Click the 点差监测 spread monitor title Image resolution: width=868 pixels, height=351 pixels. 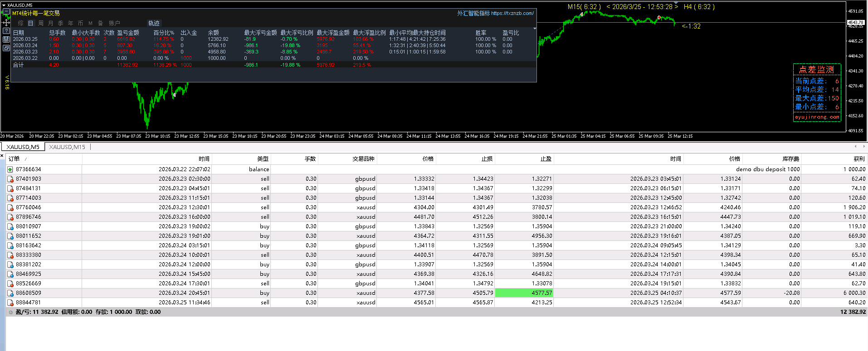tap(816, 69)
